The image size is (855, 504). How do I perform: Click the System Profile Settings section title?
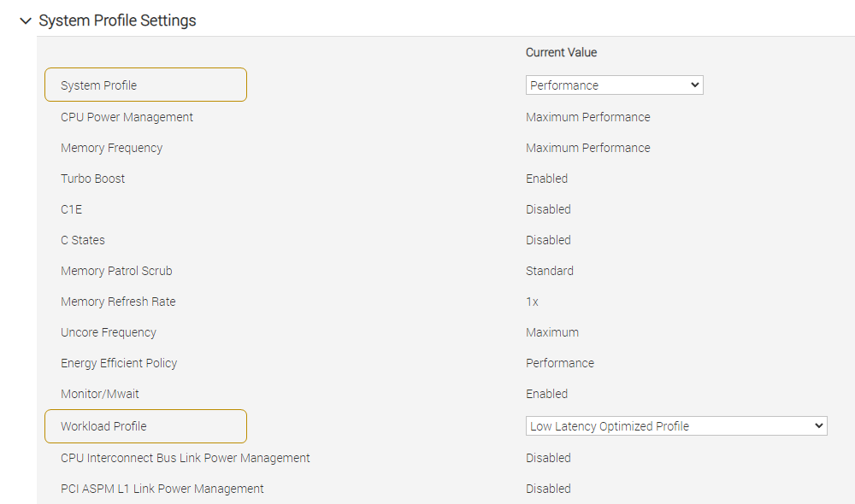click(x=117, y=21)
